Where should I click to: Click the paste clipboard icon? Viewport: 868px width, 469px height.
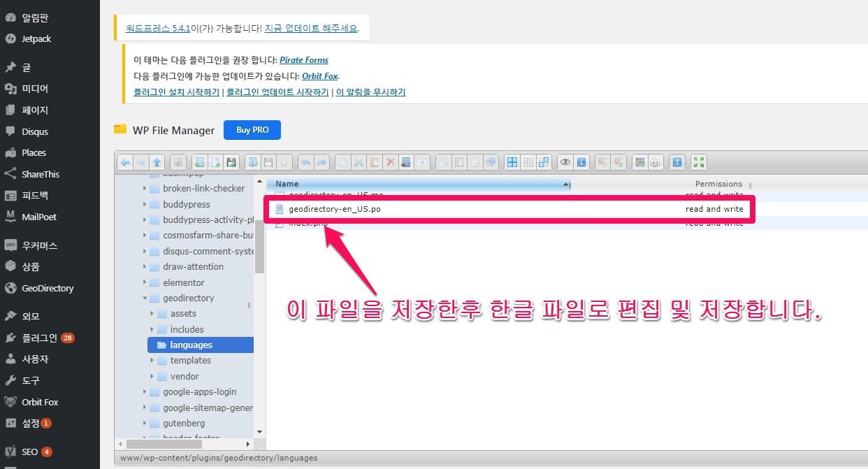[375, 162]
